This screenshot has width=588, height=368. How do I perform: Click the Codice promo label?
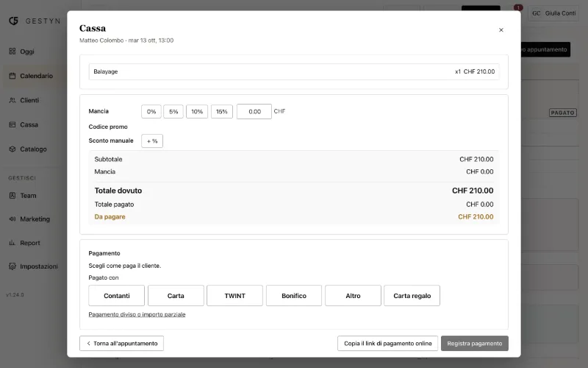coord(108,127)
